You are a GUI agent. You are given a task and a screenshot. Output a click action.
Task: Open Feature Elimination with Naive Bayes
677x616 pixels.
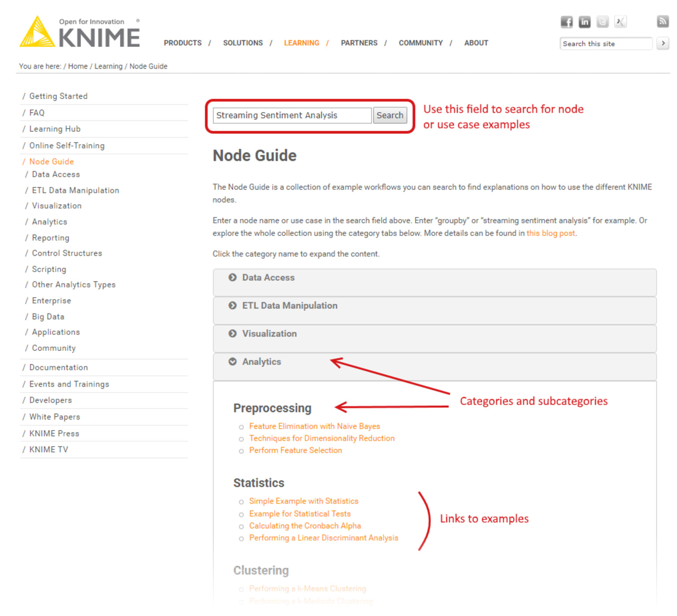point(314,426)
